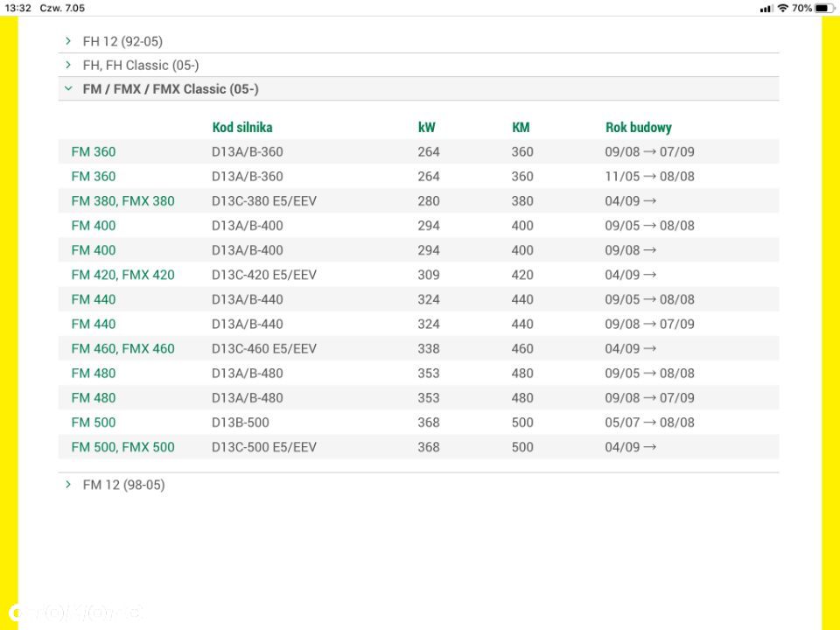Click the kW column header
Image resolution: width=840 pixels, height=630 pixels.
tap(426, 128)
